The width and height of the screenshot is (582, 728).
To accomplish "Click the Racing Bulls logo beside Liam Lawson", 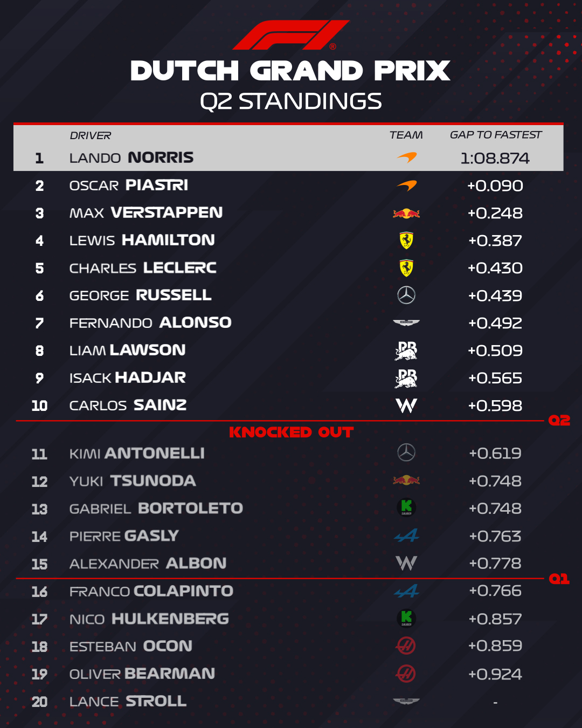I will click(x=406, y=351).
